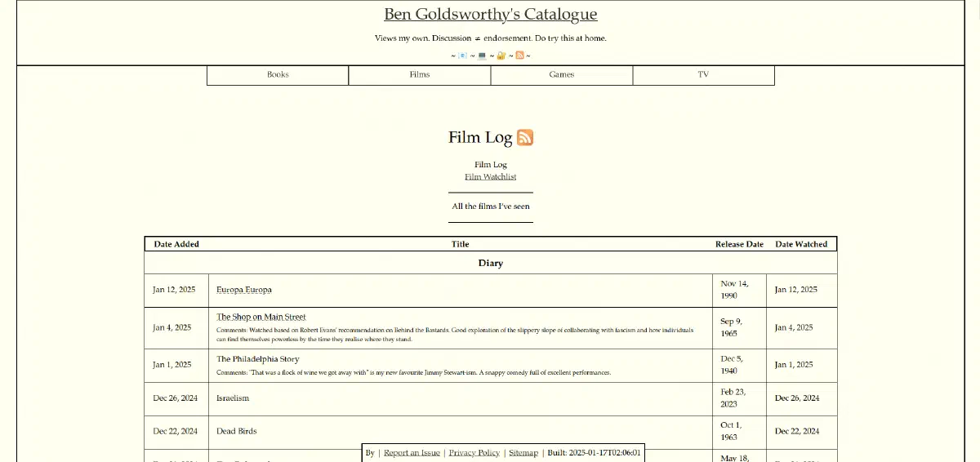Open the Film Watchlist link
Screen dimensions: 980x462
point(491,177)
